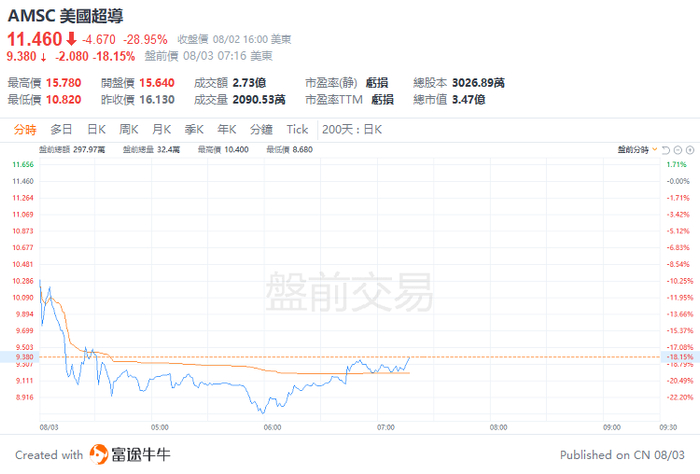Open the 盤前分時 dropdown selector
700x474 pixels.
[635, 149]
